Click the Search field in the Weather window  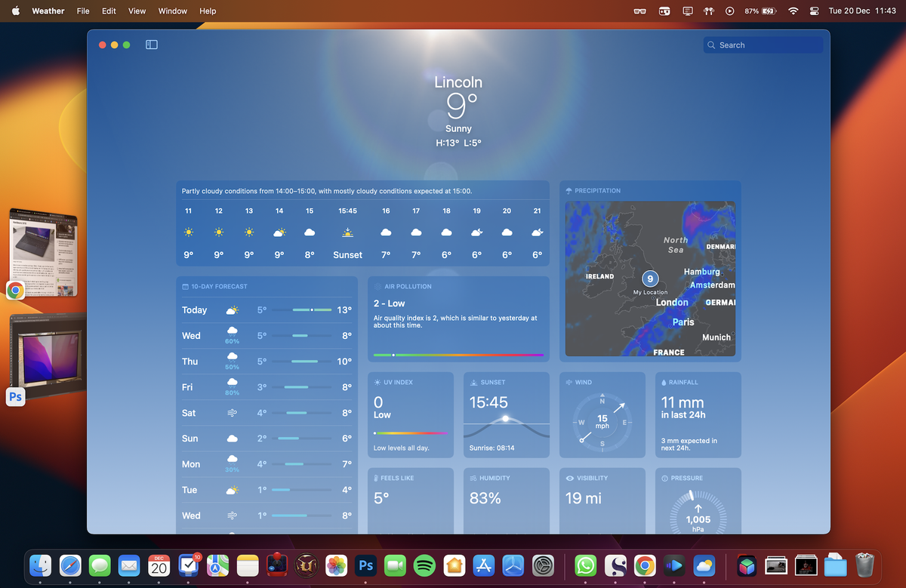coord(763,45)
